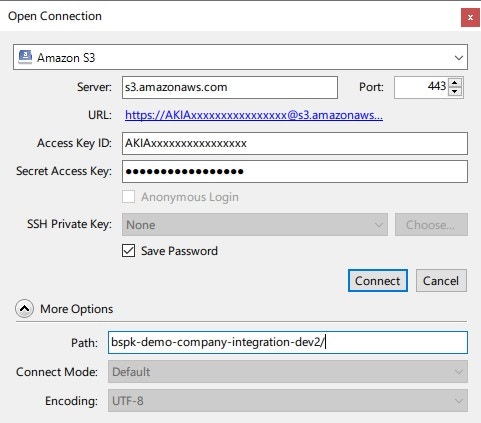
Task: Close the Open Connection dialog
Action: (470, 17)
